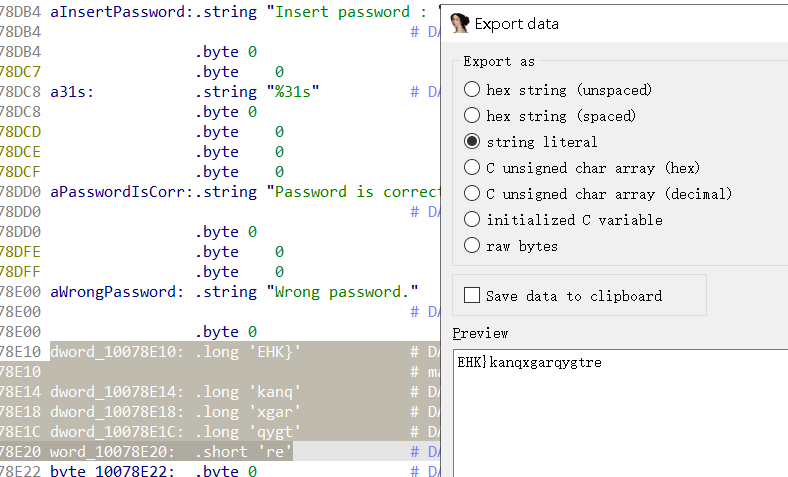Click the aWrongPassword label
Screen dimensions: 788x477
click(x=117, y=292)
